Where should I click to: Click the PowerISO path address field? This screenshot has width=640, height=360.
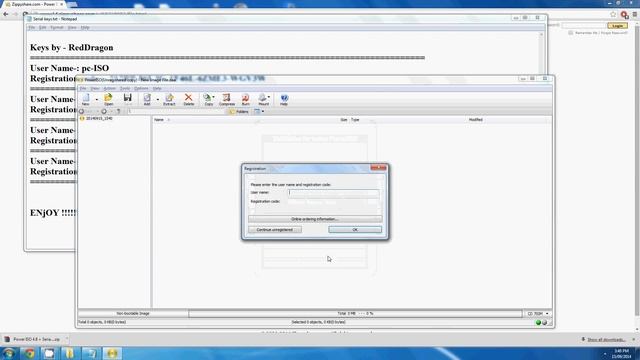click(176, 111)
